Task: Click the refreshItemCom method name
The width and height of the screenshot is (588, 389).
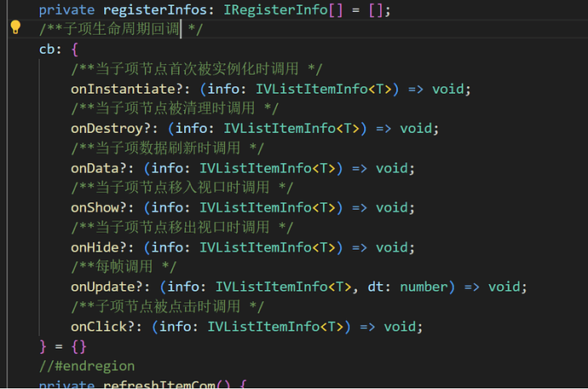Action: click(x=159, y=385)
